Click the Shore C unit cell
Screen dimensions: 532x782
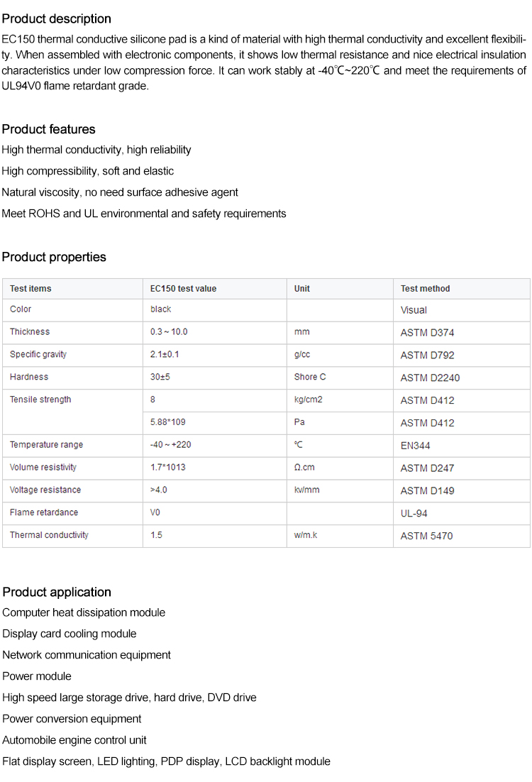310,377
